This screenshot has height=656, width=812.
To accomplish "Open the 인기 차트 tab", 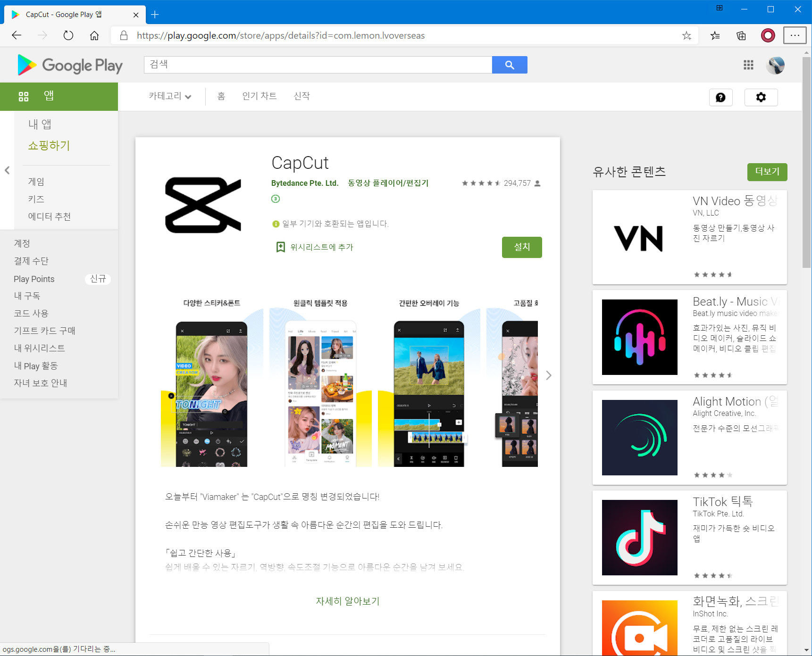I will pyautogui.click(x=260, y=96).
